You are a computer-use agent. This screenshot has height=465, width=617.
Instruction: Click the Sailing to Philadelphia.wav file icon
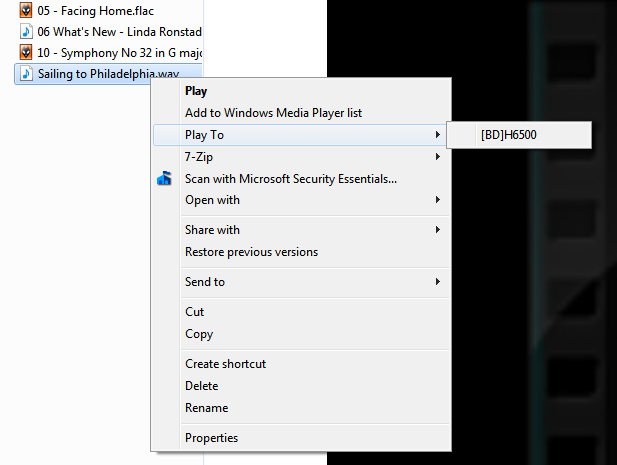click(x=26, y=74)
